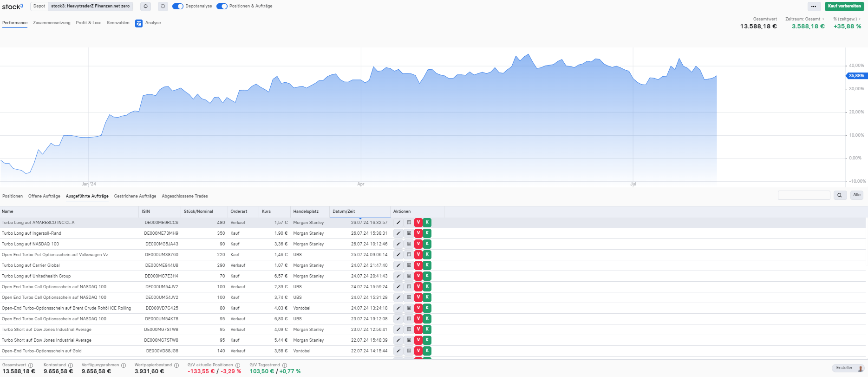
Task: Open the Offene Aufträge tab
Action: (44, 196)
